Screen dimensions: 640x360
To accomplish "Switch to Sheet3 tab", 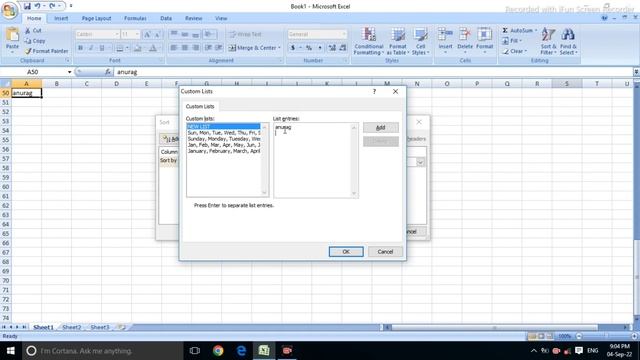I will pyautogui.click(x=100, y=327).
